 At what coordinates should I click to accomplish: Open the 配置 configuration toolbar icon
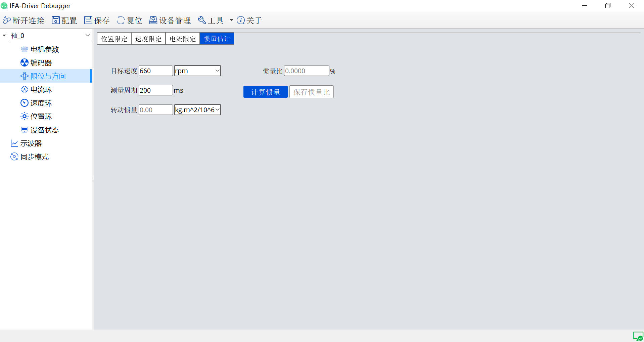coord(55,20)
